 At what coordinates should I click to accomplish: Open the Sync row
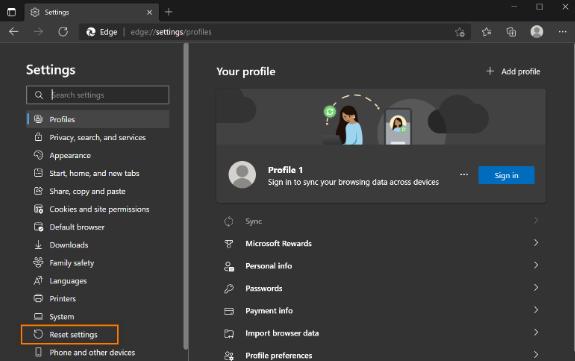(381, 221)
